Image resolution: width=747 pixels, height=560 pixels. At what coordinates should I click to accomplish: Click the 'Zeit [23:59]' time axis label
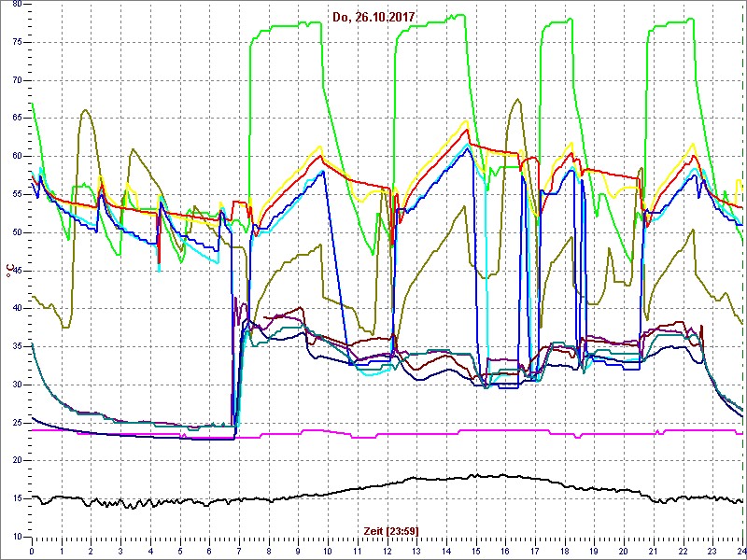point(391,531)
